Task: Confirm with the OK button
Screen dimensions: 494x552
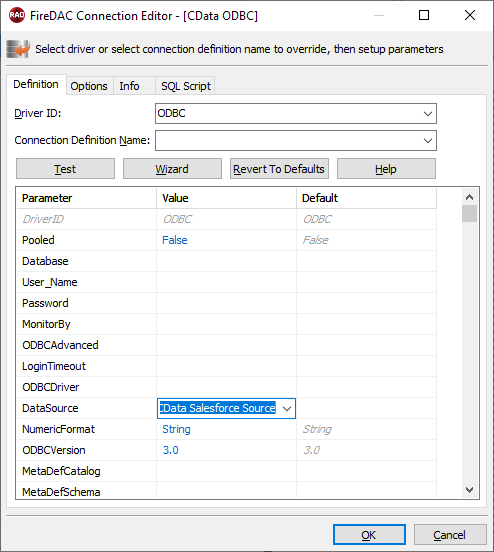Action: [369, 535]
